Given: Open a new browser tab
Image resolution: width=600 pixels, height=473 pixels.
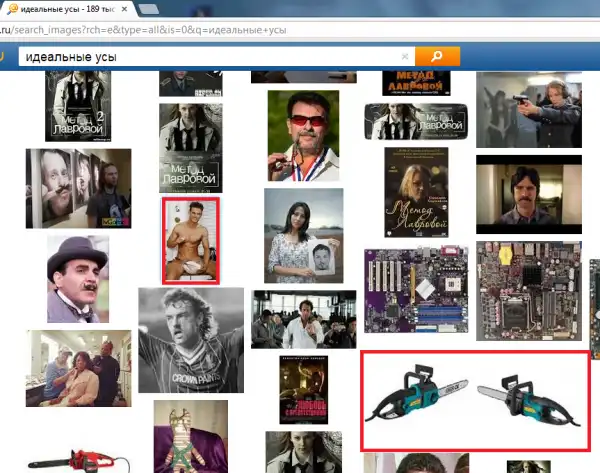Looking at the screenshot, I should pyautogui.click(x=151, y=8).
